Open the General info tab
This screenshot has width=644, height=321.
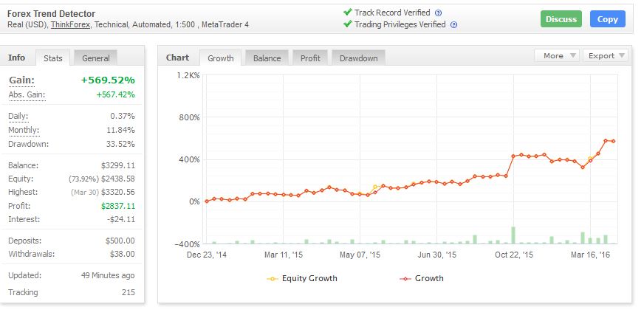(96, 58)
